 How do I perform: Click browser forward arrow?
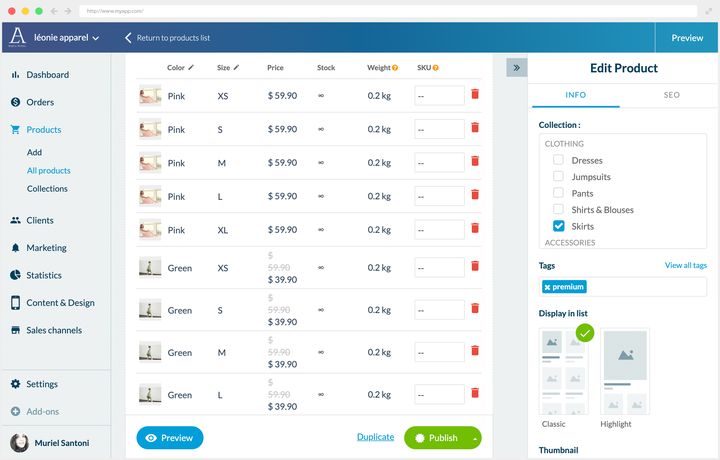click(x=68, y=11)
